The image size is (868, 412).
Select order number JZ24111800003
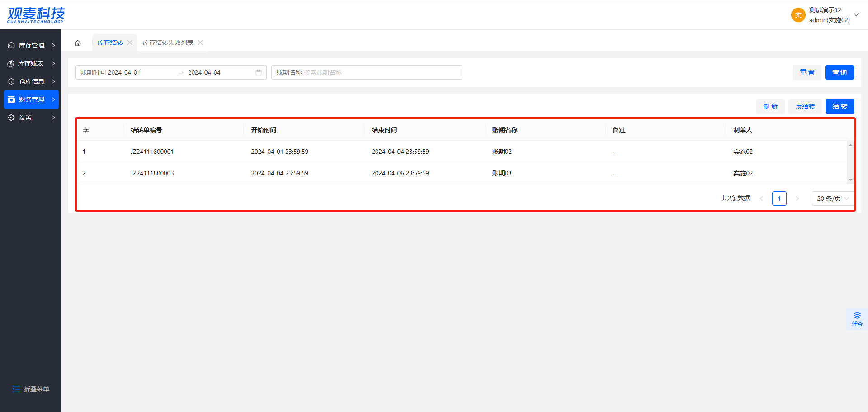point(152,173)
